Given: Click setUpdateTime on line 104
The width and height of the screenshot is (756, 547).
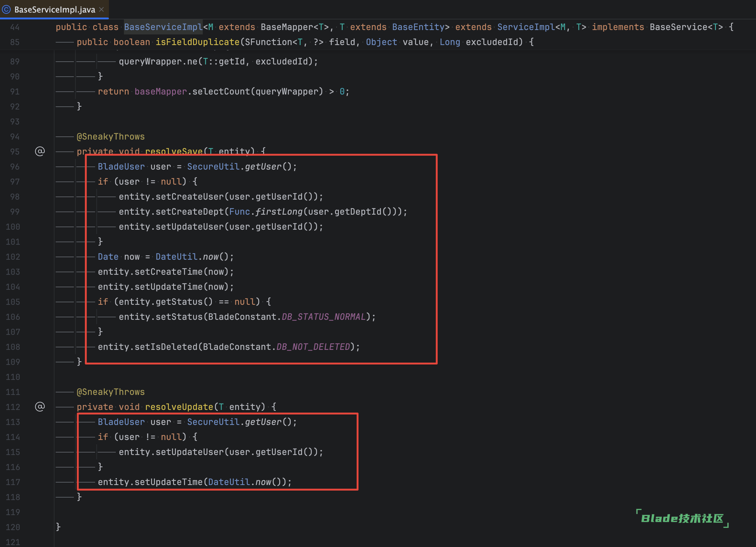Looking at the screenshot, I should pos(168,287).
